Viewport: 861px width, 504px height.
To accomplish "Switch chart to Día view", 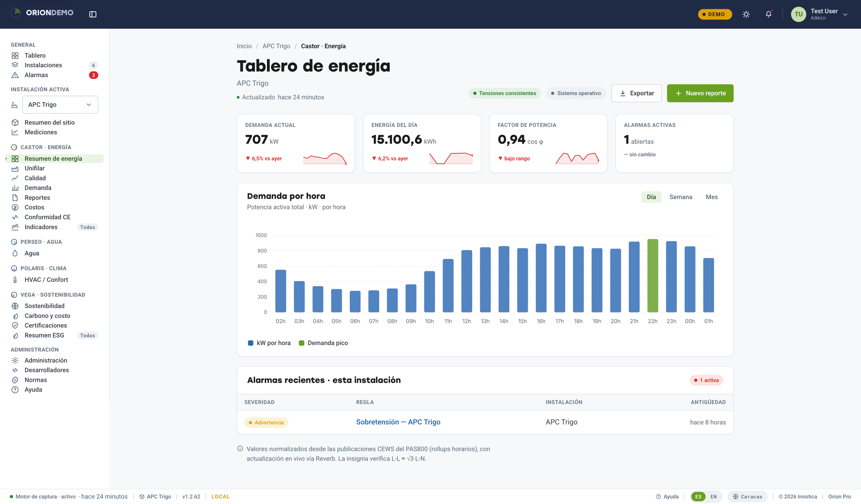I will (x=651, y=197).
